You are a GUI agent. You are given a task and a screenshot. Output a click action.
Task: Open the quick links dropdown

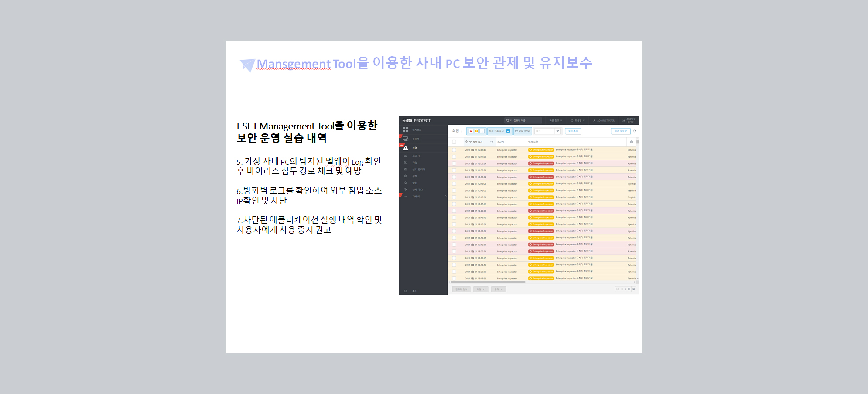(x=556, y=121)
